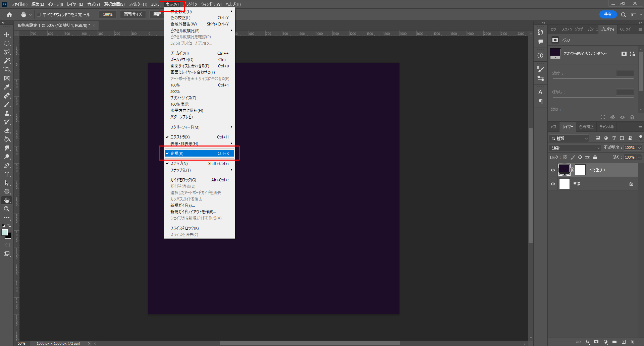Click the 共有 share button

pos(607,14)
